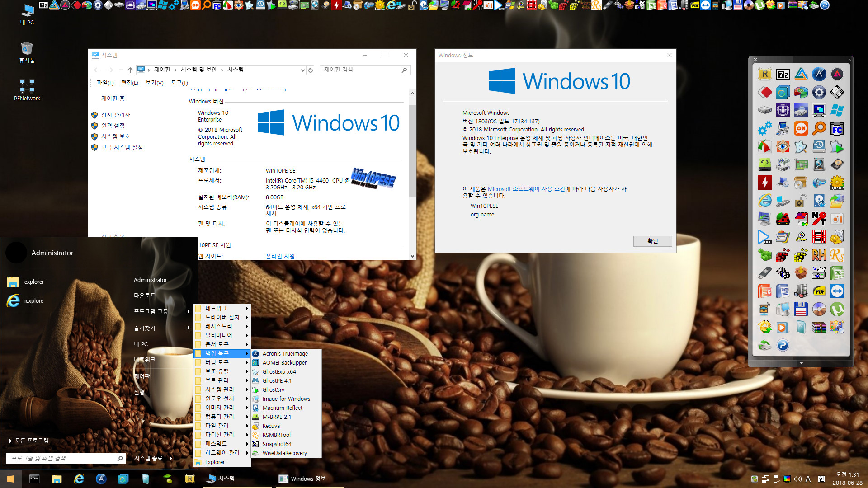
Task: Launch the yellow PDF reader icon
Action: point(819,291)
